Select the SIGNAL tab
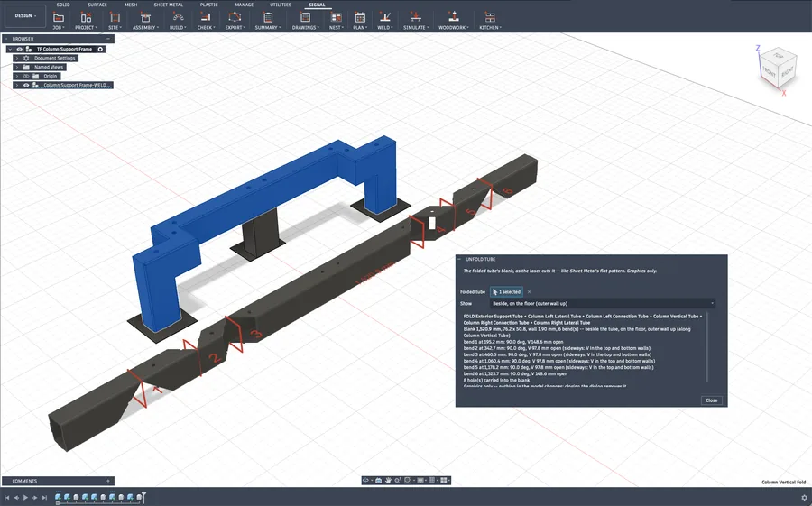This screenshot has height=506, width=812. (x=317, y=5)
